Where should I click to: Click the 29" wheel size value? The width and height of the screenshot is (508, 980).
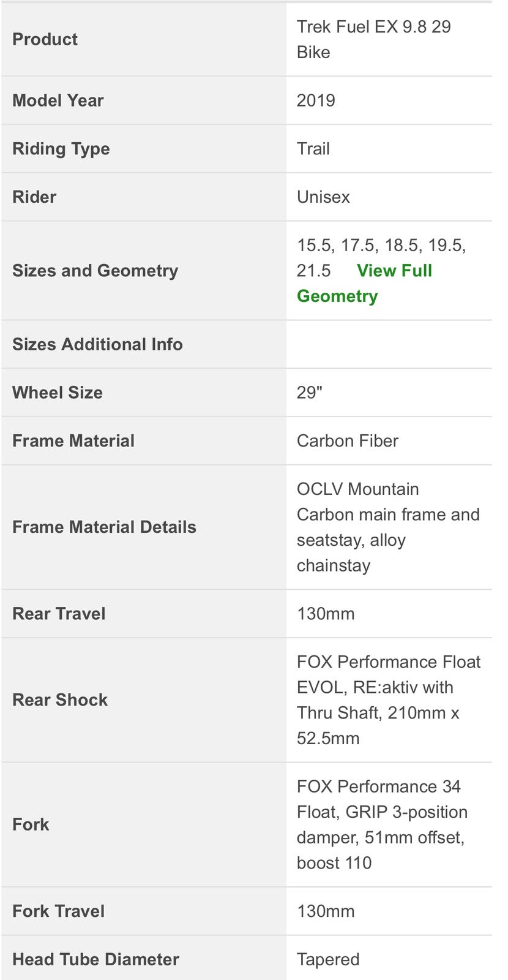point(310,393)
